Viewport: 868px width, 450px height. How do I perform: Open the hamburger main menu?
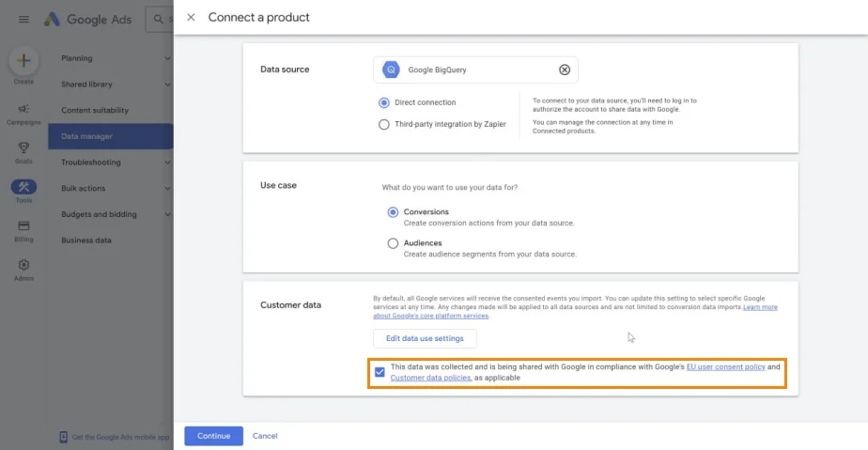(x=23, y=20)
